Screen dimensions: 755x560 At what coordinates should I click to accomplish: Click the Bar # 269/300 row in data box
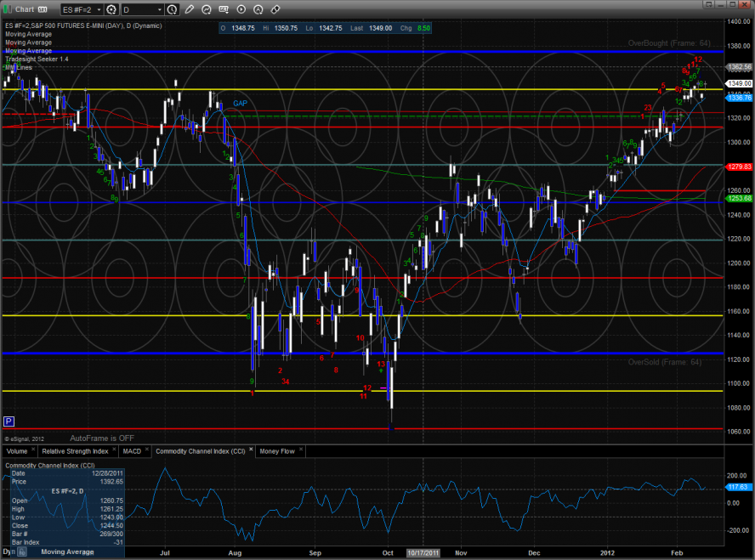[x=67, y=534]
